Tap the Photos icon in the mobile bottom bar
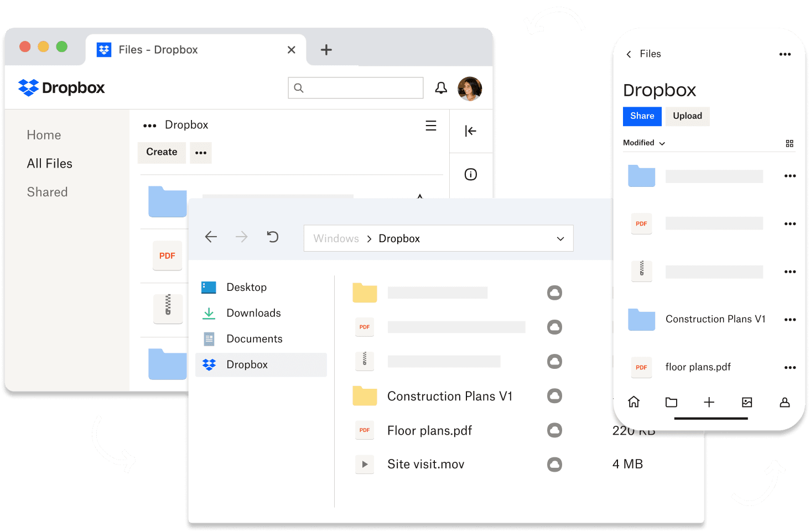Image resolution: width=810 pixels, height=532 pixels. coord(747,402)
